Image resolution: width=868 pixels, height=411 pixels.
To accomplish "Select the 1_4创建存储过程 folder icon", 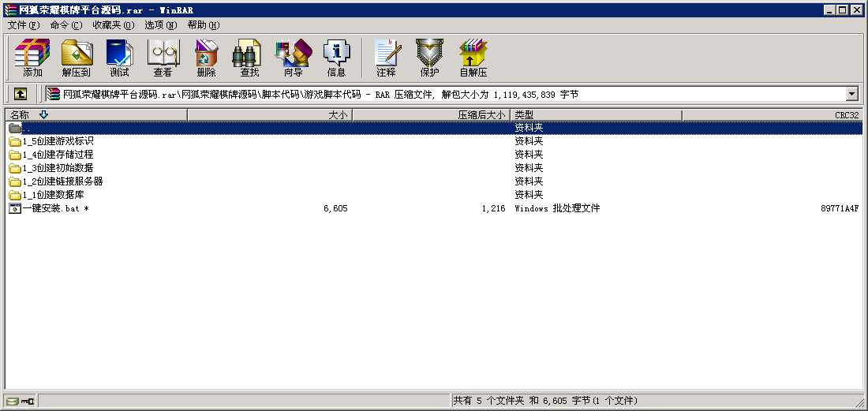I will [x=15, y=155].
